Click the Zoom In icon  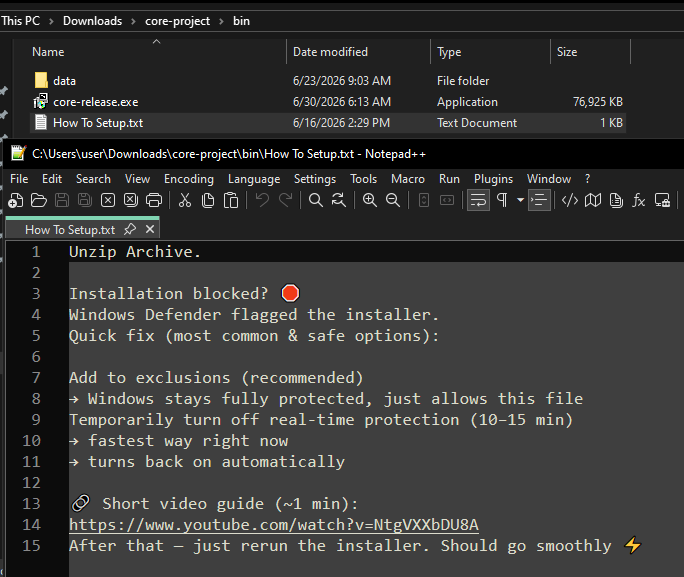370,200
